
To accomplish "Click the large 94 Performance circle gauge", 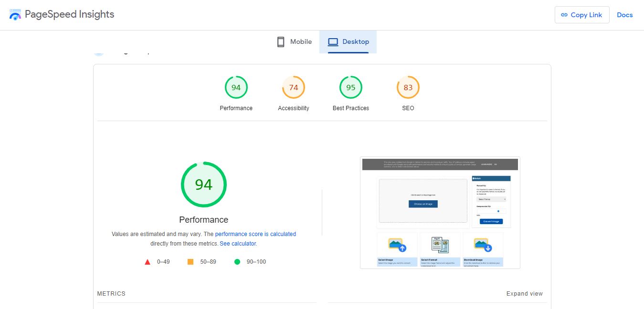I will pos(203,185).
